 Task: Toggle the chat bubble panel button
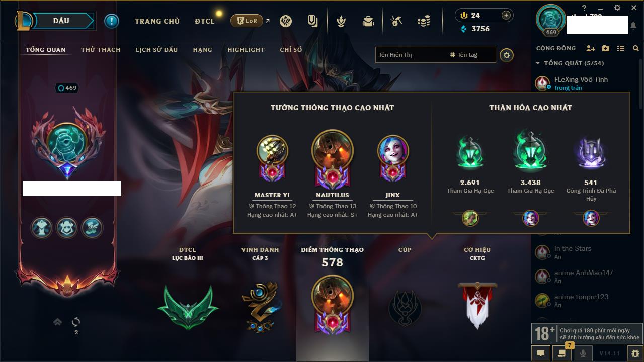tap(541, 353)
